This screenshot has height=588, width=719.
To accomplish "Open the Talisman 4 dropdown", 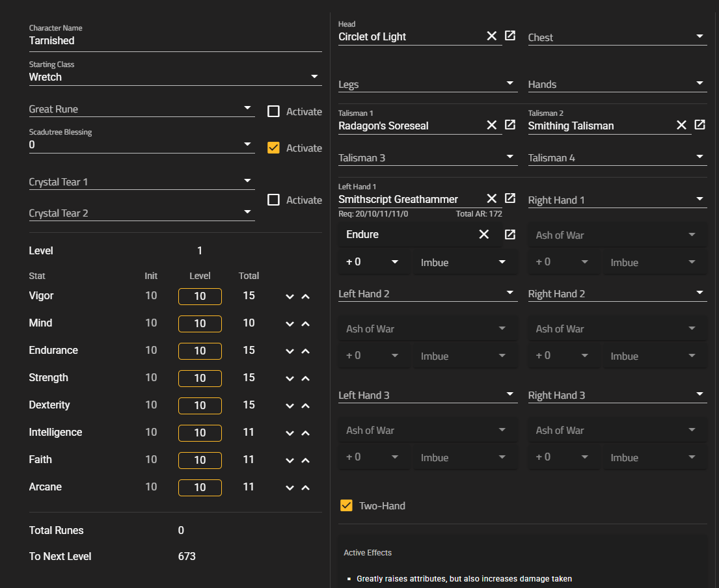I will pyautogui.click(x=617, y=157).
